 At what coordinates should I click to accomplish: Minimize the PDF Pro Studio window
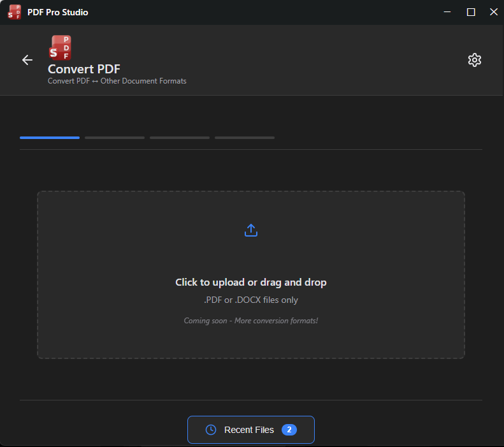click(x=447, y=12)
